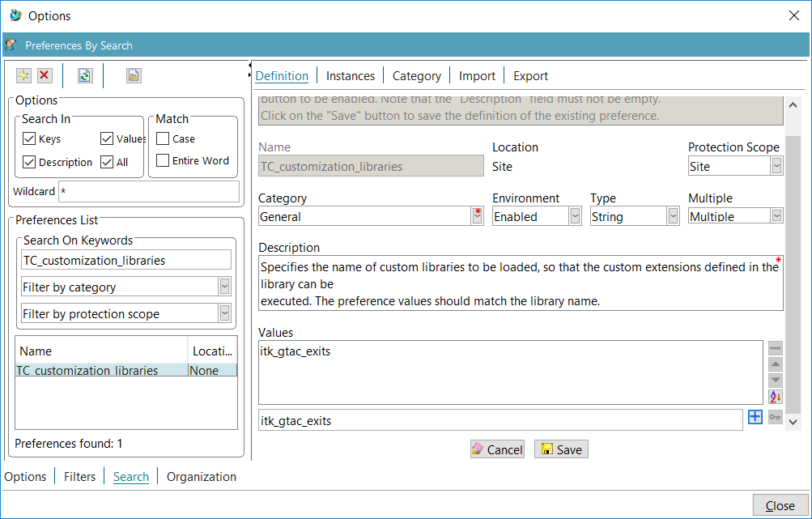
Task: Open the Environment Enabled dropdown
Action: pyautogui.click(x=575, y=216)
